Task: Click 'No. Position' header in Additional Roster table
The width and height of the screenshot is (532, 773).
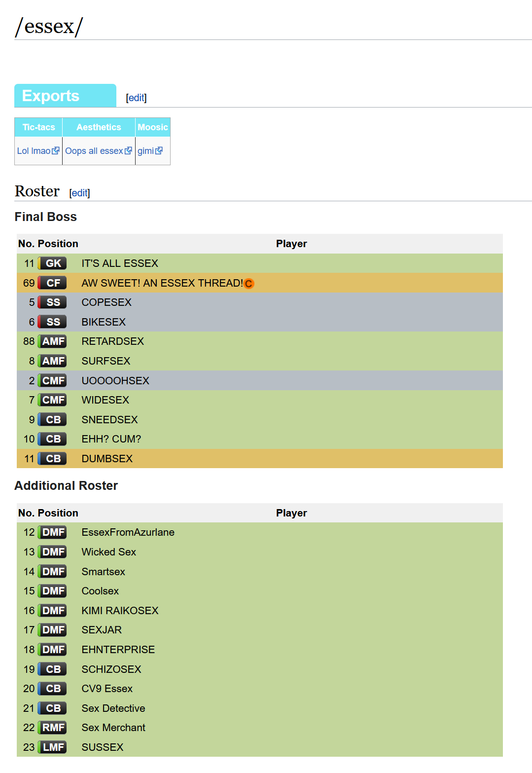Action: [x=48, y=513]
